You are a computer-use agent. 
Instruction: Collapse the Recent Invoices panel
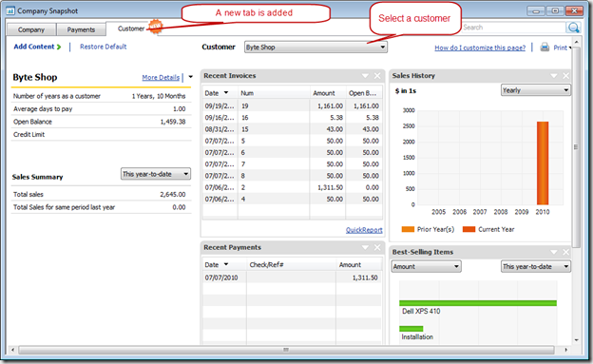365,76
